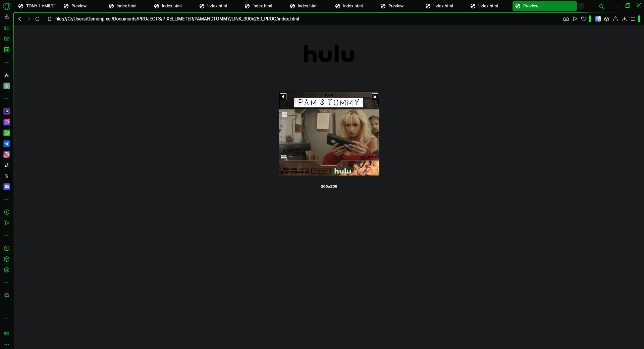Reload the current page
Screen dimensions: 644x349
pos(38,19)
